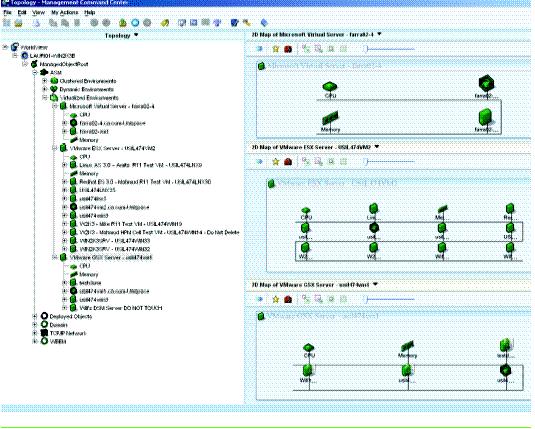Click red icon in VMware GSX Server map toolbar
The height and width of the screenshot is (429, 535).
point(288,300)
